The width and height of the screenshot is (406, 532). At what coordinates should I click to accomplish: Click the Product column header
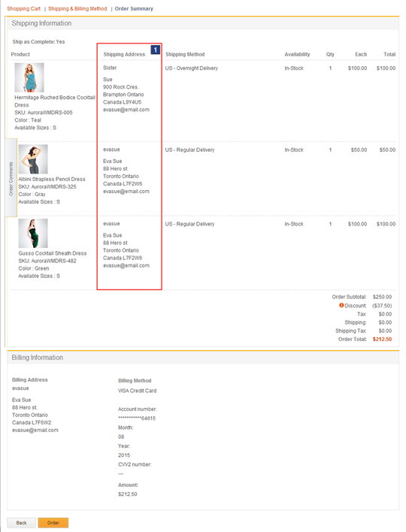[x=20, y=54]
